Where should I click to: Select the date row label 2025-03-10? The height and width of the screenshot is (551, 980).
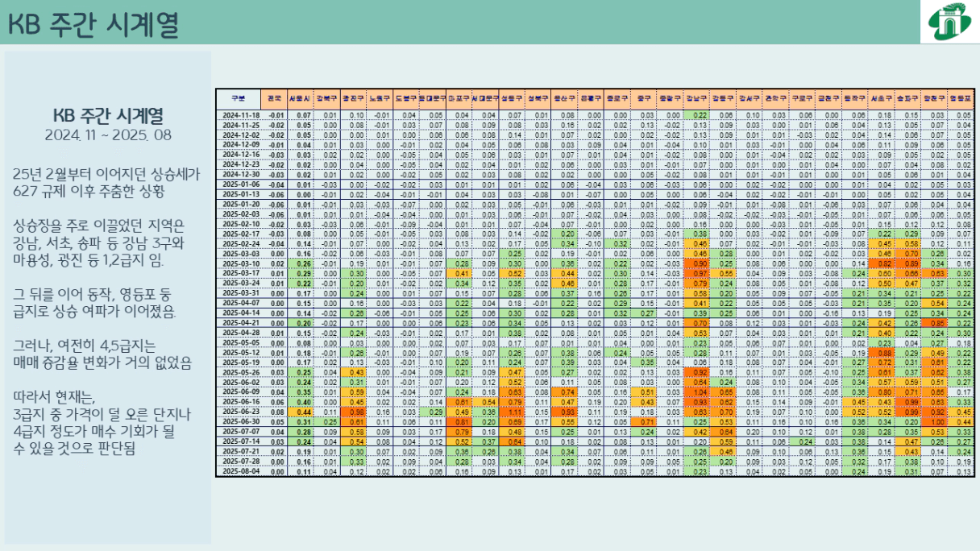(239, 263)
